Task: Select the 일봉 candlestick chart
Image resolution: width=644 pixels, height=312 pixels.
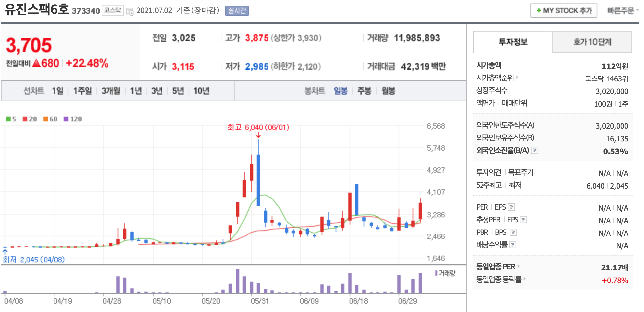Action: pyautogui.click(x=341, y=91)
